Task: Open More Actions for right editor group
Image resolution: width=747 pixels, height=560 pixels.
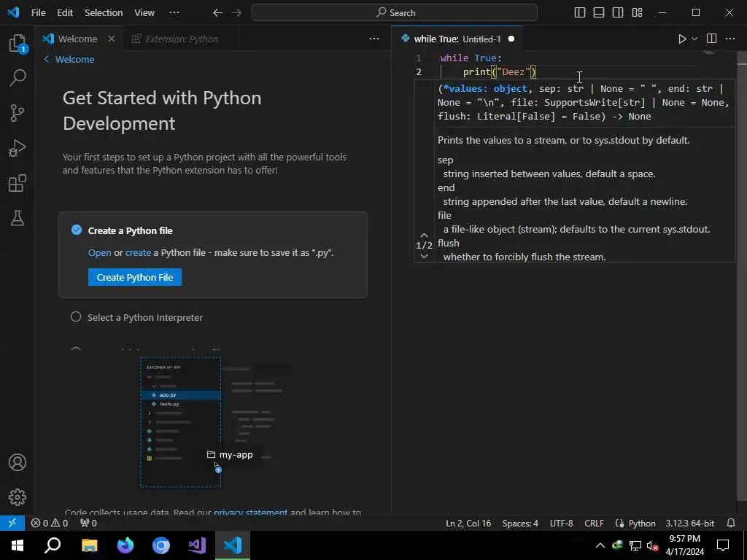Action: pyautogui.click(x=730, y=39)
